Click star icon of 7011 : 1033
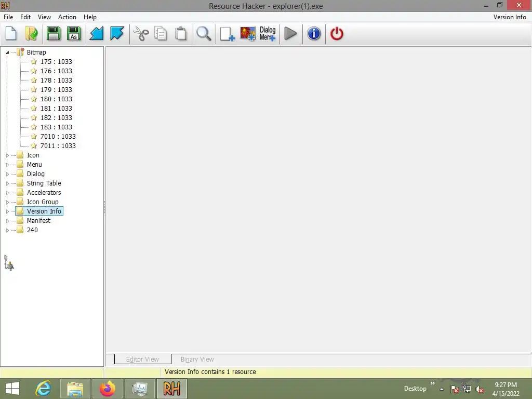The image size is (532, 399). click(x=34, y=145)
